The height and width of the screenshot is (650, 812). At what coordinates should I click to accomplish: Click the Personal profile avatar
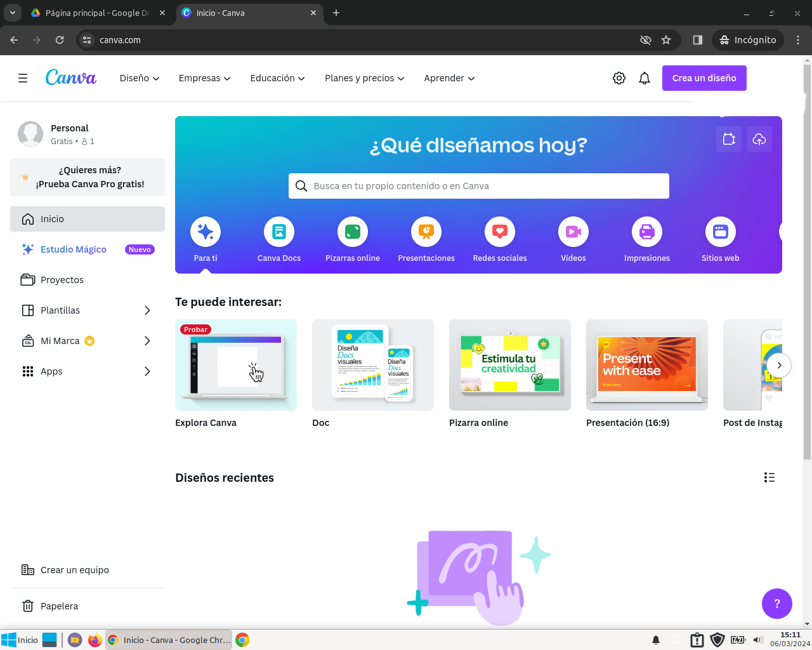[x=30, y=134]
